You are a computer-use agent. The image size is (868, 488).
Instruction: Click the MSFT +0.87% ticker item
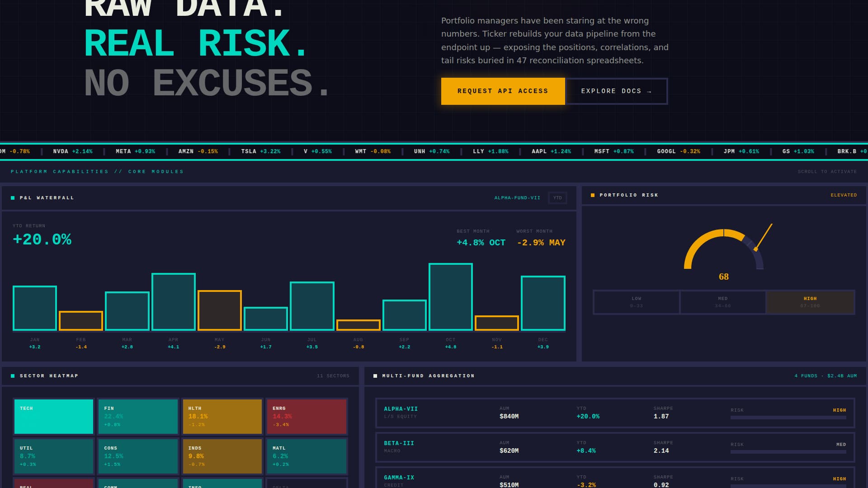coord(614,151)
